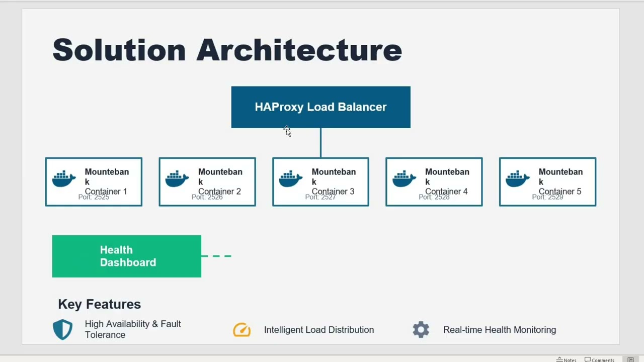Click the Port: 2529 label
Screen dimensions: 644x362
tap(547, 197)
